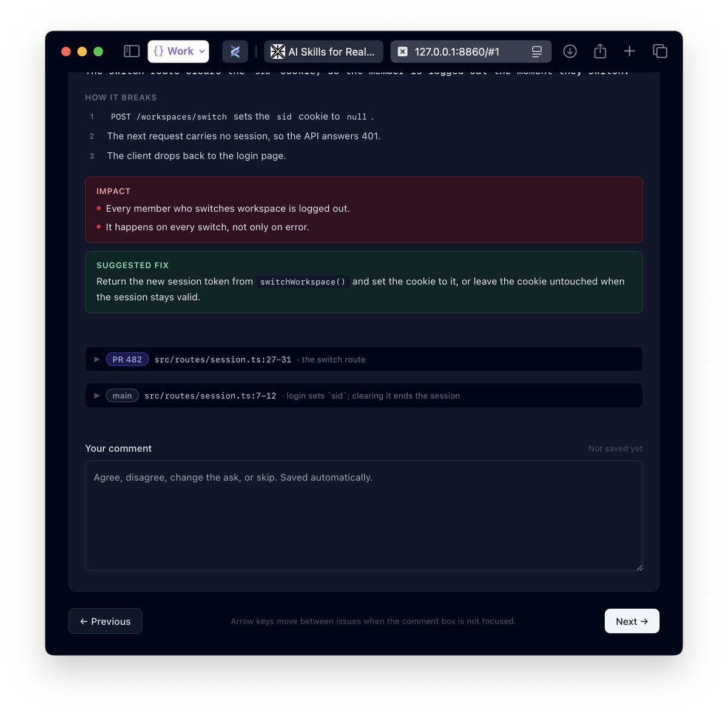Screen dimensions: 728x715
Task: Grab the comment box resize handle
Action: [x=639, y=568]
